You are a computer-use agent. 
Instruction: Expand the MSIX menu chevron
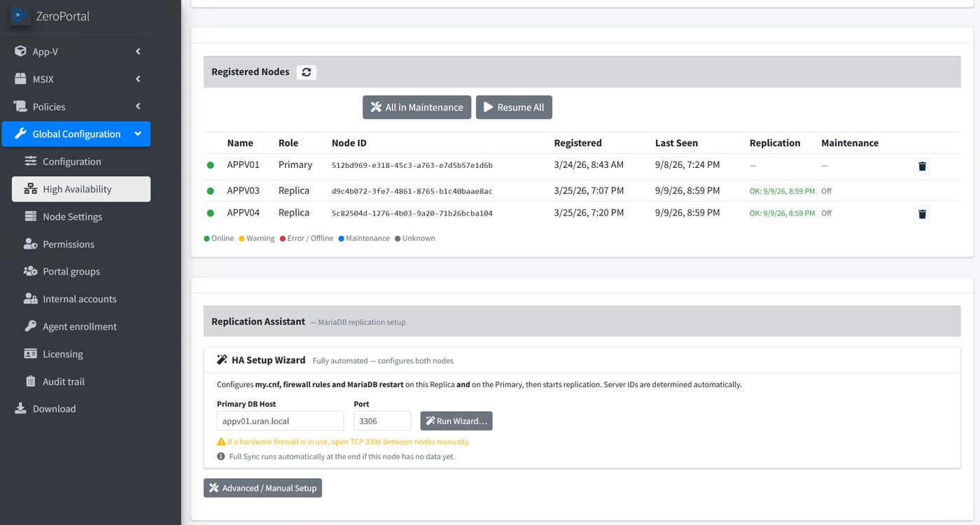(x=138, y=79)
